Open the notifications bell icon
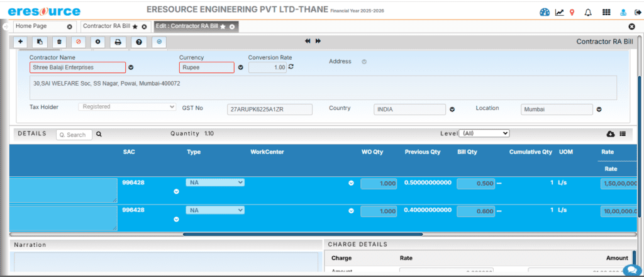The width and height of the screenshot is (644, 277). 588,12
